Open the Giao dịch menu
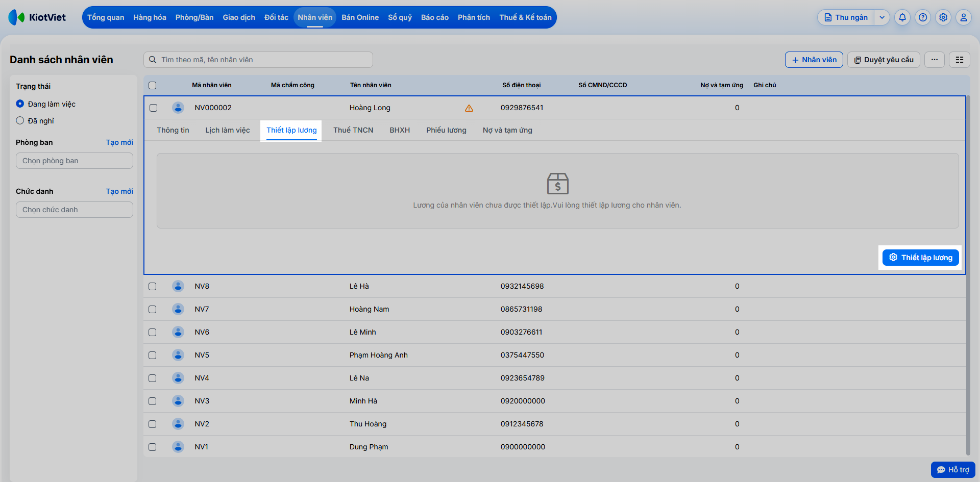980x482 pixels. coord(239,17)
